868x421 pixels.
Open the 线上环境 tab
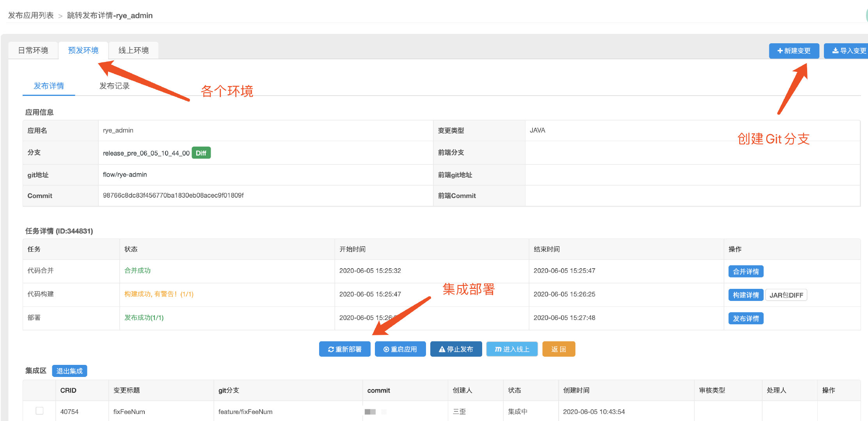[133, 50]
